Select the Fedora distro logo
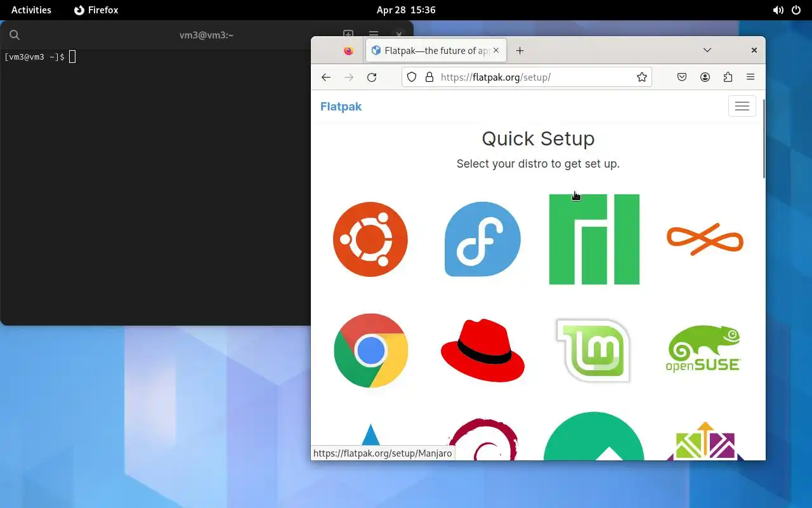The height and width of the screenshot is (508, 812). coord(483,239)
